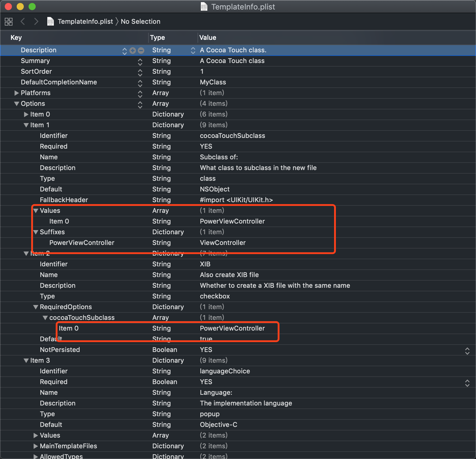Image resolution: width=476 pixels, height=459 pixels.
Task: Click the plus icon on Description row
Action: pyautogui.click(x=133, y=51)
